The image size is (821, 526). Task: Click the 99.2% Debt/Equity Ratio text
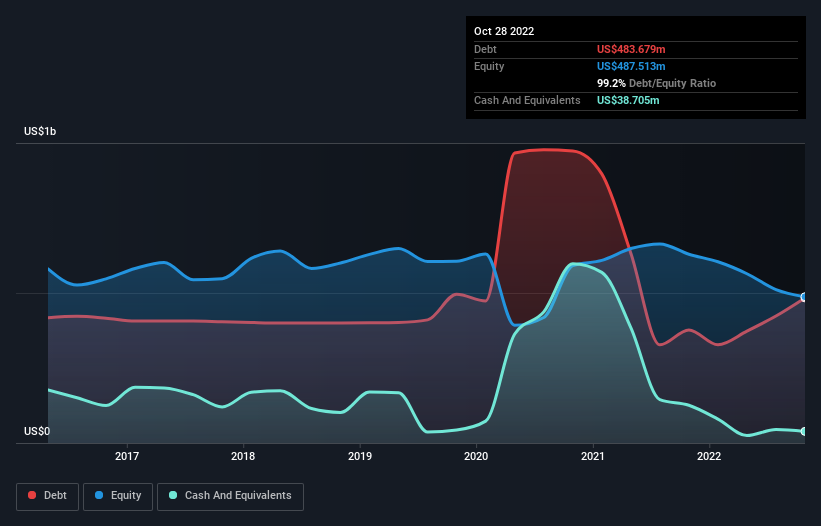[656, 83]
